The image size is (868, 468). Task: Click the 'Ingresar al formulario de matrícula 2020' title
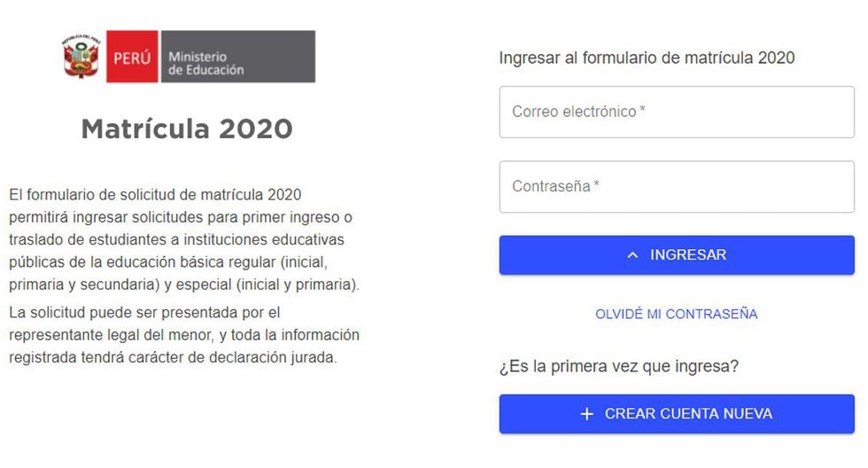coord(647,58)
